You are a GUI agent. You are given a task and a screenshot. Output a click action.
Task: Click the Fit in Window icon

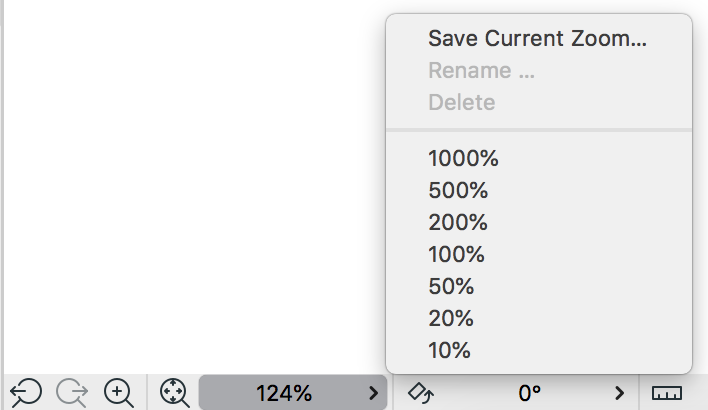pos(174,392)
